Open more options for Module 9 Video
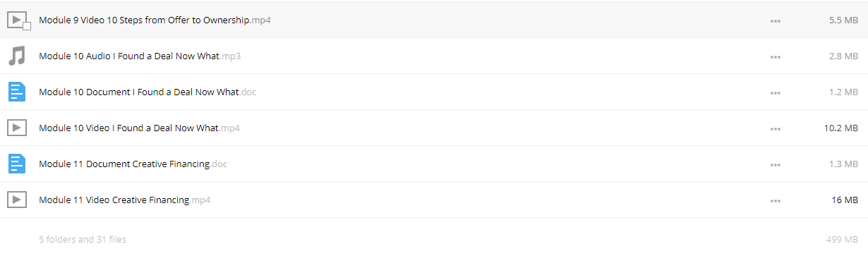Viewport: 868px width, 268px height. (776, 20)
